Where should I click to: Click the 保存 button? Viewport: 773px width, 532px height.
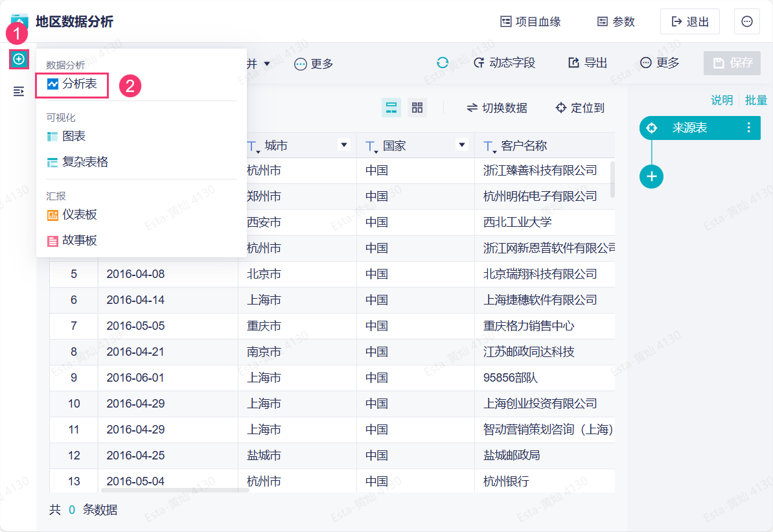(732, 63)
